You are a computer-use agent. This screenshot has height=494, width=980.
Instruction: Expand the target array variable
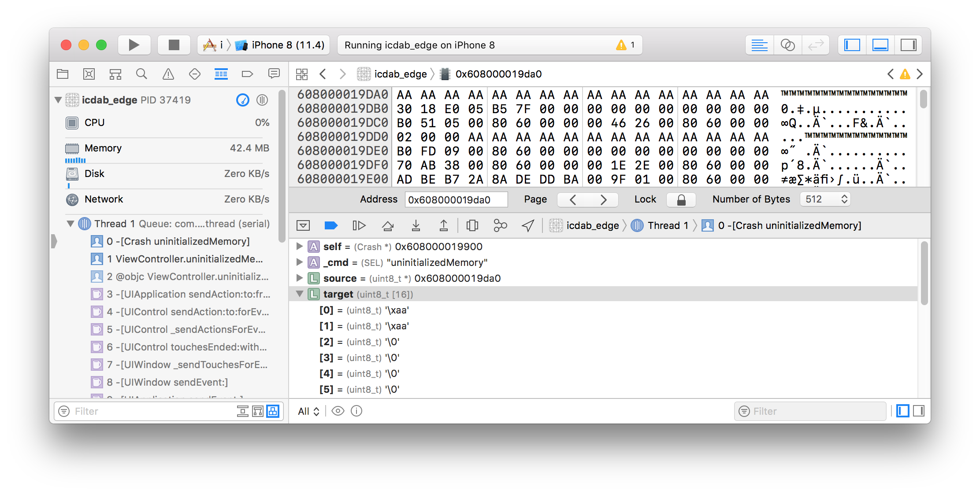click(301, 294)
